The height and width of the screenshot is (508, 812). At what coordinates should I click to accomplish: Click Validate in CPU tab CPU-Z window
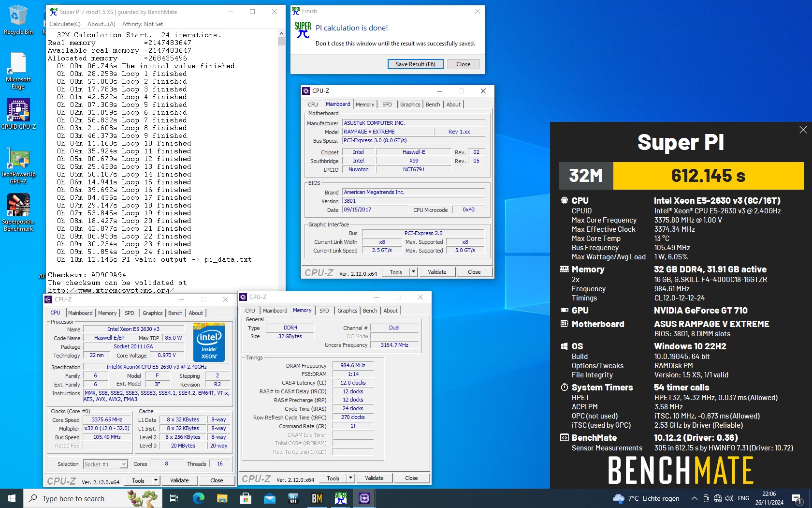[179, 480]
